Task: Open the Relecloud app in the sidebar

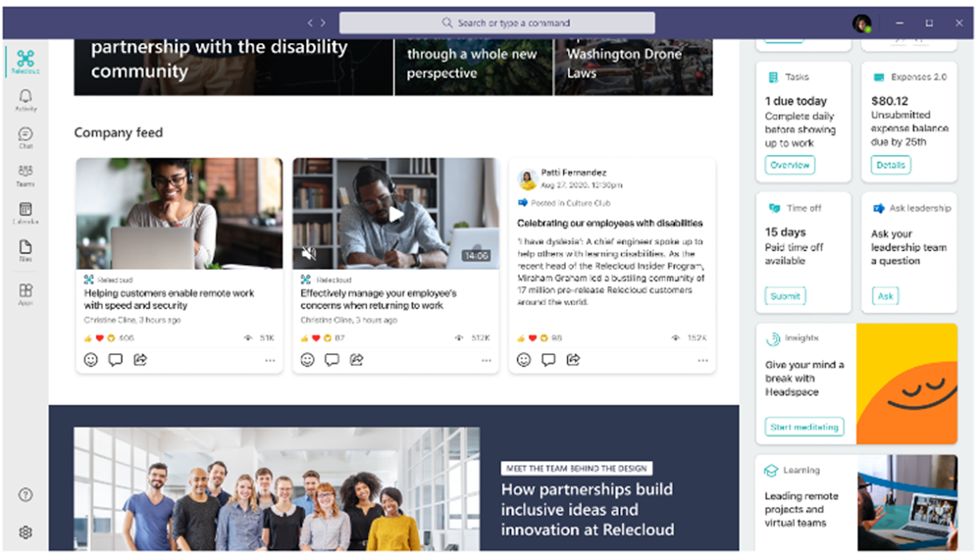Action: pos(25,61)
